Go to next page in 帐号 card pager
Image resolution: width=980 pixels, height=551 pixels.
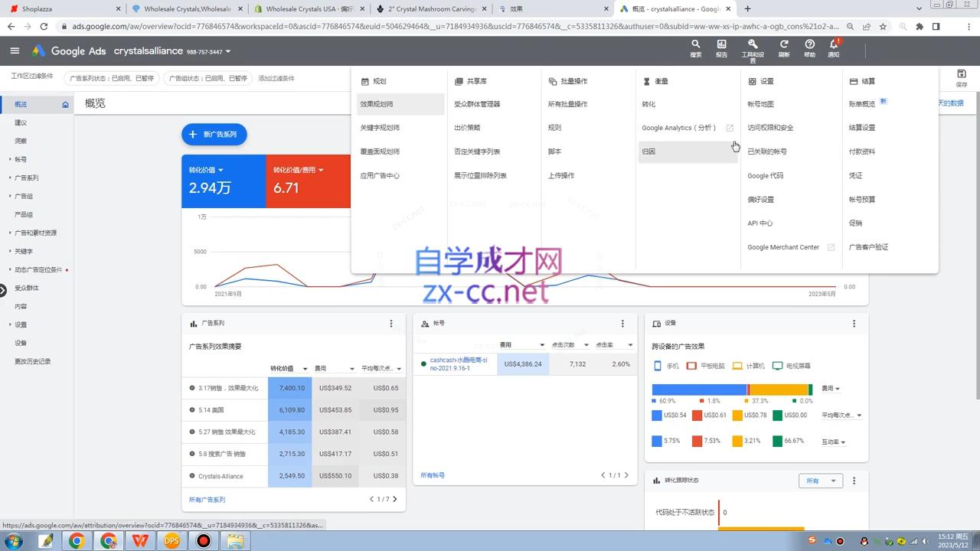626,475
